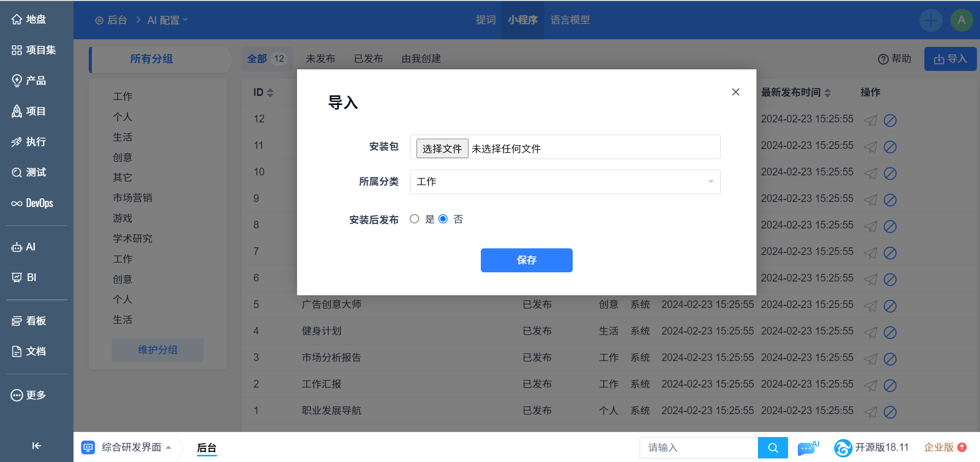980x462 pixels.
Task: Open 文档 in the sidebar
Action: [x=29, y=351]
